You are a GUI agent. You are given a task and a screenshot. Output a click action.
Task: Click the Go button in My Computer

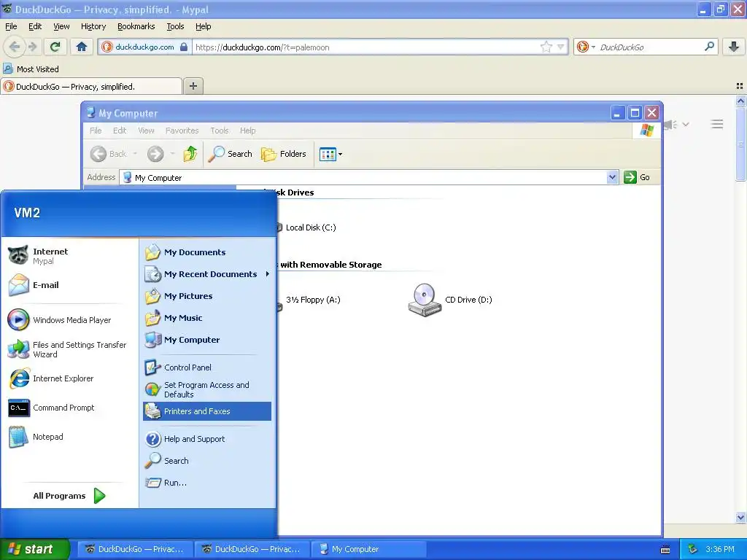(x=637, y=177)
